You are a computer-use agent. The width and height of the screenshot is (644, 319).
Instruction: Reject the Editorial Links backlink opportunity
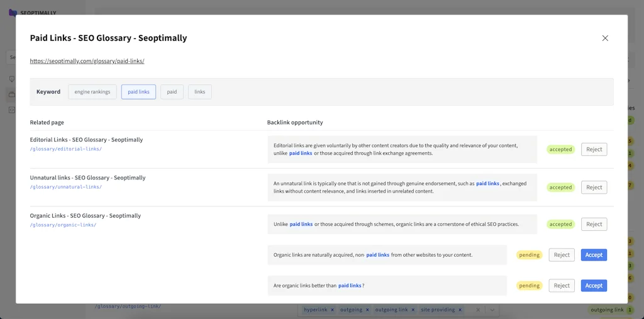click(x=594, y=149)
